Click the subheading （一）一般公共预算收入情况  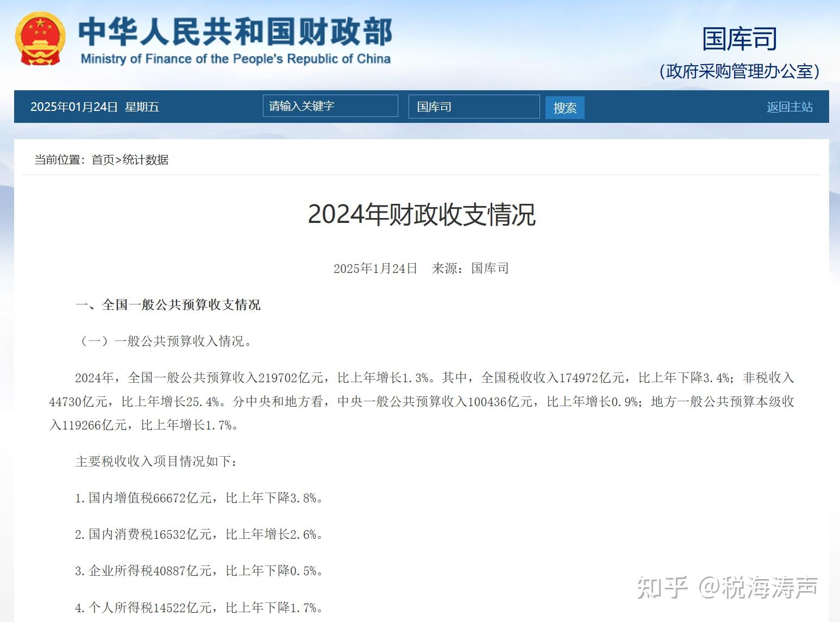[x=166, y=341]
